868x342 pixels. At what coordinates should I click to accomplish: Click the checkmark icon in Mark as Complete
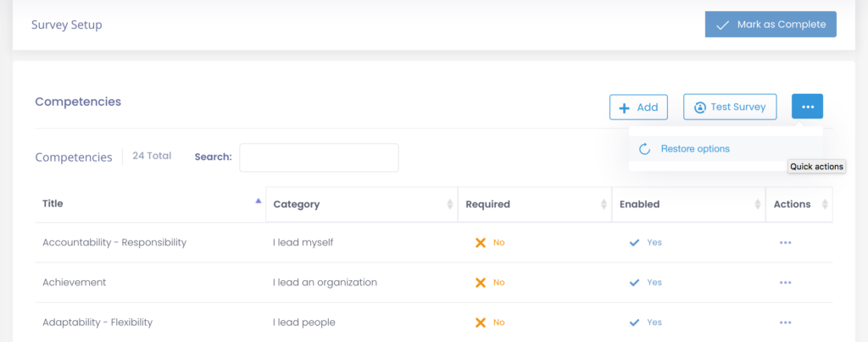723,25
